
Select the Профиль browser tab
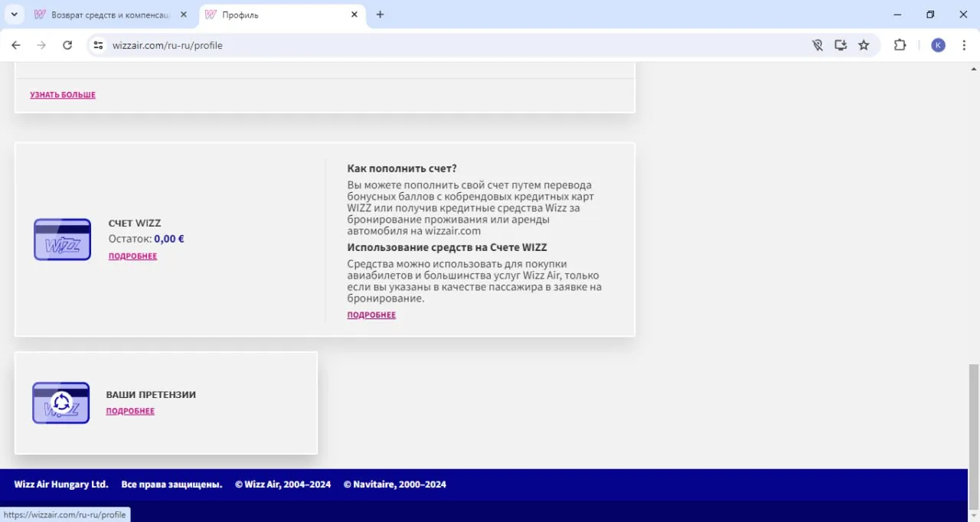point(281,15)
